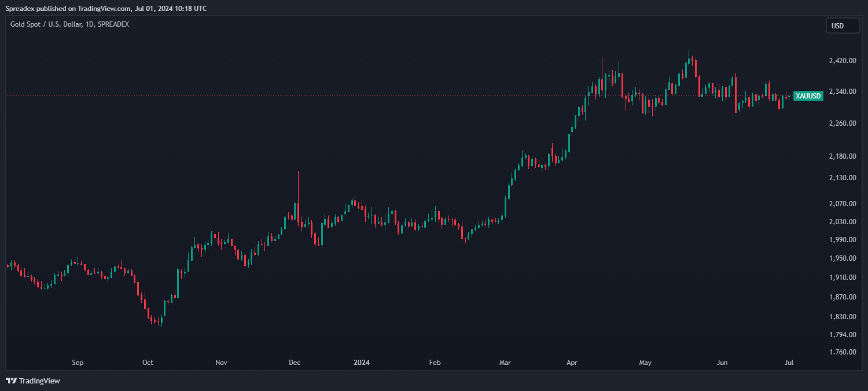Select the 1,950.00 price axis label

[842, 258]
